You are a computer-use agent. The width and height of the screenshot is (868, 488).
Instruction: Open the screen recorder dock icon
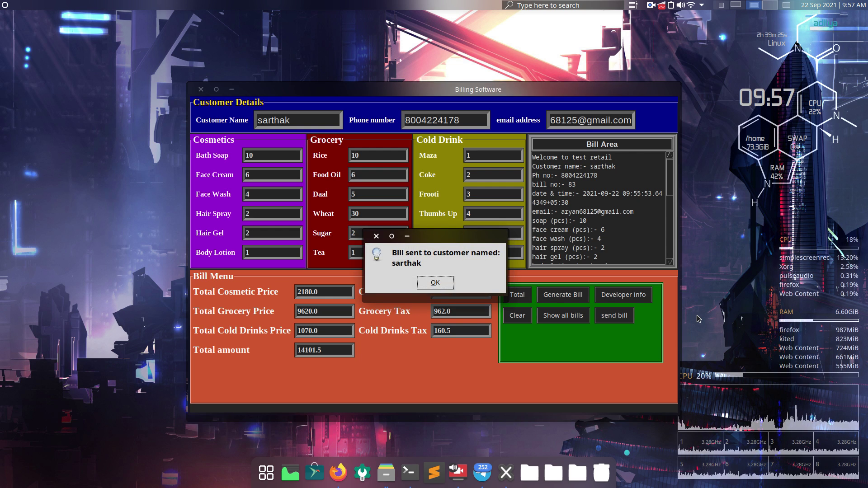tap(458, 472)
